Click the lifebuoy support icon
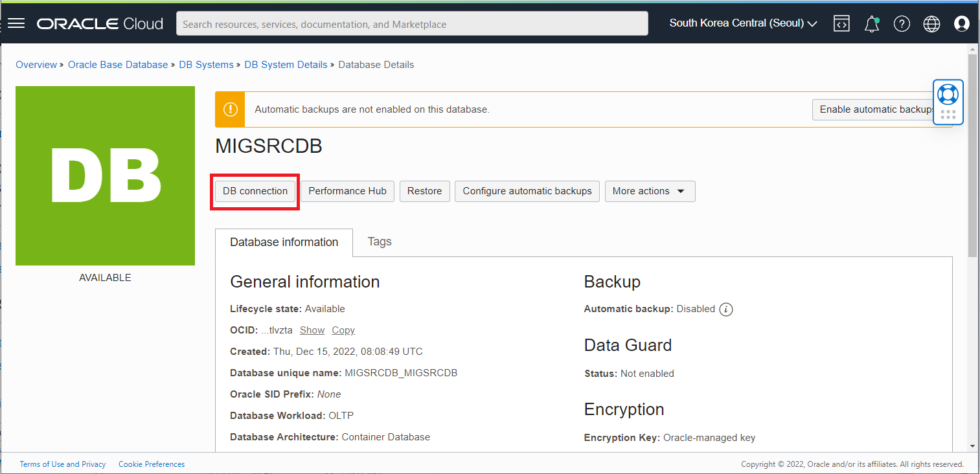This screenshot has height=474, width=980. coord(948,95)
